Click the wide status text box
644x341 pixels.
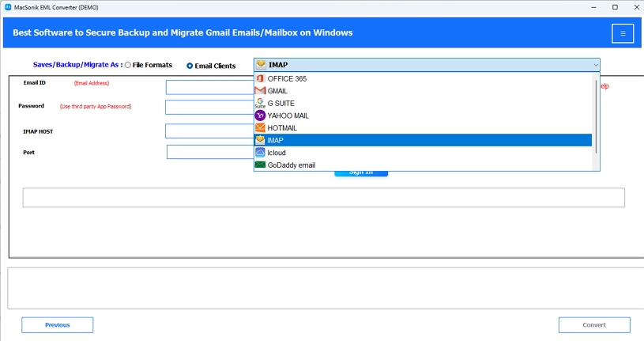pyautogui.click(x=324, y=198)
